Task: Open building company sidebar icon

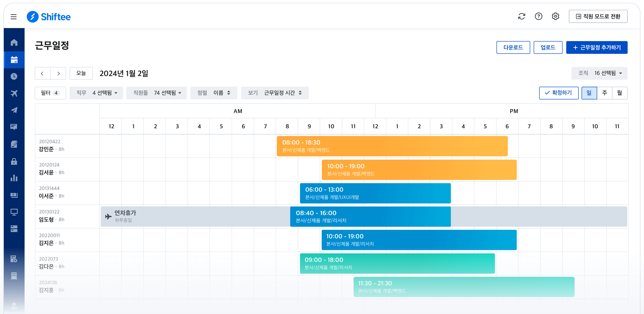Action: (x=14, y=276)
